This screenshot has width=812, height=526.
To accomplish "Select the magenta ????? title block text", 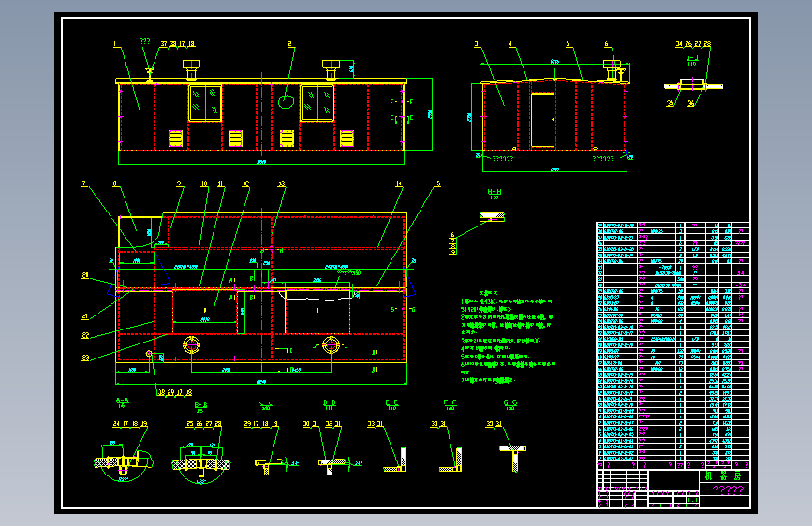I will point(728,489).
